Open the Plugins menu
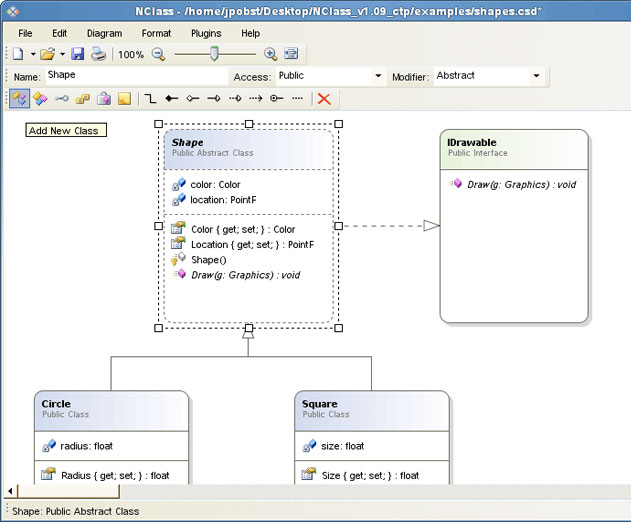 tap(206, 33)
